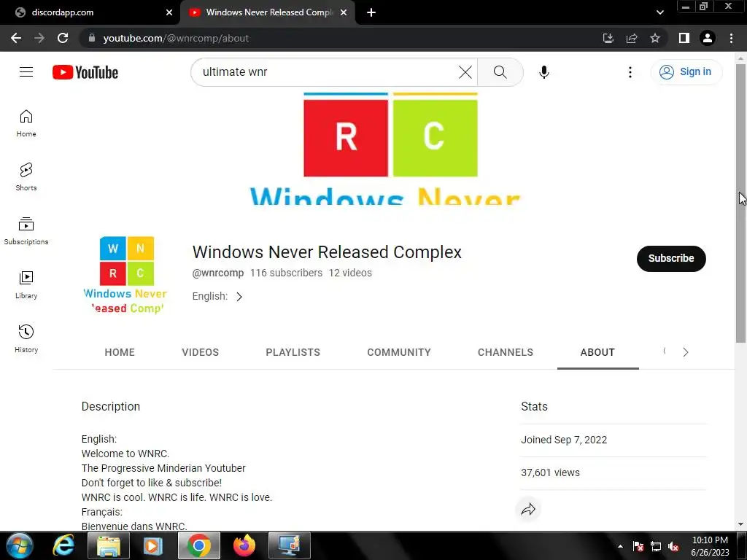Click the browser forward arrow
The image size is (747, 560).
[39, 38]
